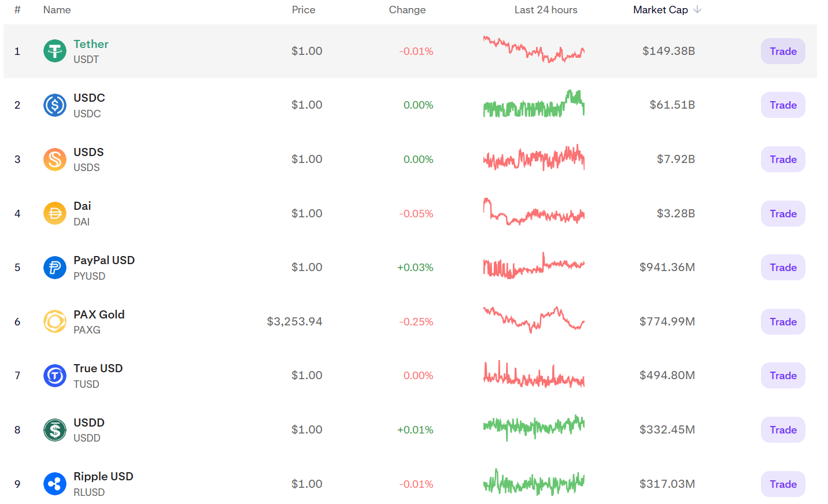
Task: Open Ripple USD's 24-hour sparkline chart
Action: [x=534, y=482]
